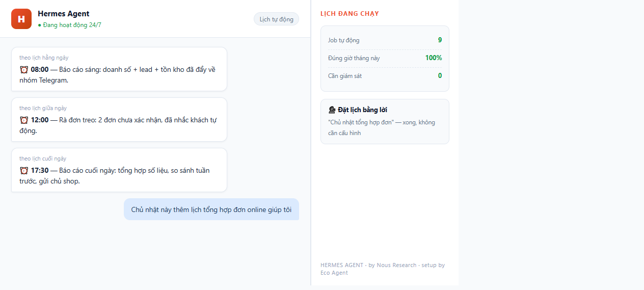Click the Đang hoạt động 24/7 status text

tap(72, 24)
